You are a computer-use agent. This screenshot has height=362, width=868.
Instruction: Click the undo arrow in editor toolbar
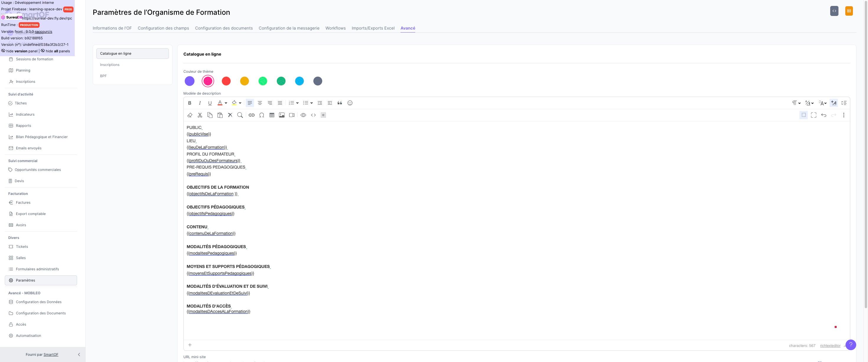[823, 115]
